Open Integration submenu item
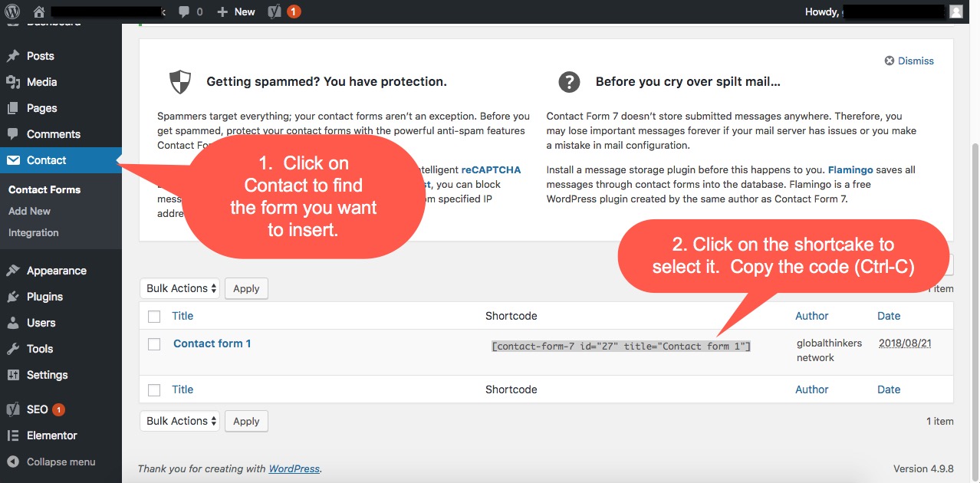 pos(34,232)
